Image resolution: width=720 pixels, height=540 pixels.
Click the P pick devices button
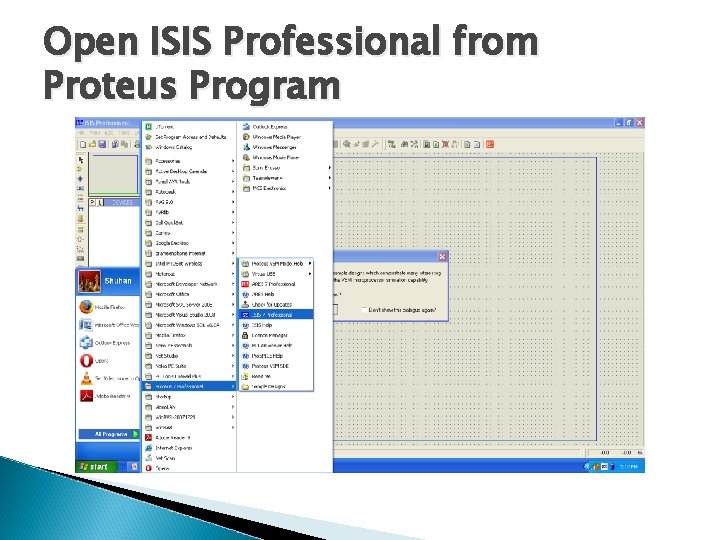92,202
